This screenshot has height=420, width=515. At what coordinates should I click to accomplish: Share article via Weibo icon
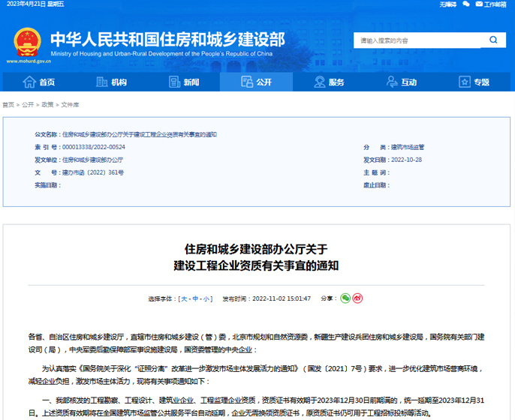[x=357, y=298]
